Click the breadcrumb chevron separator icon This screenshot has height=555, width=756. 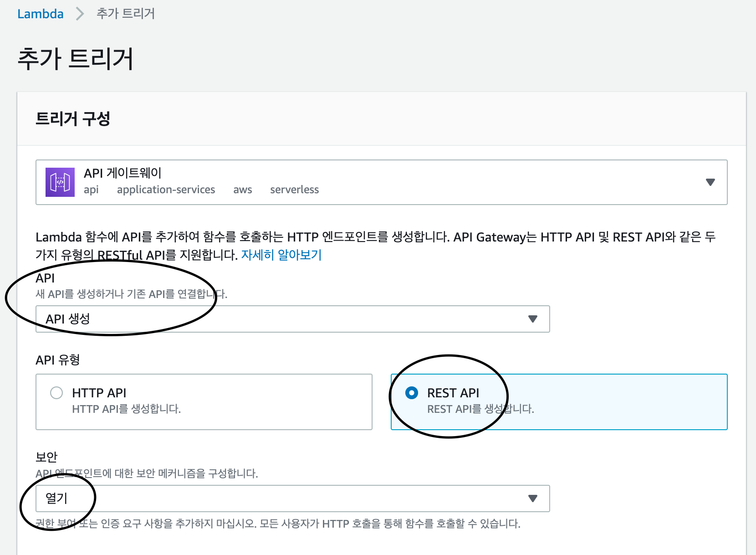pos(80,14)
